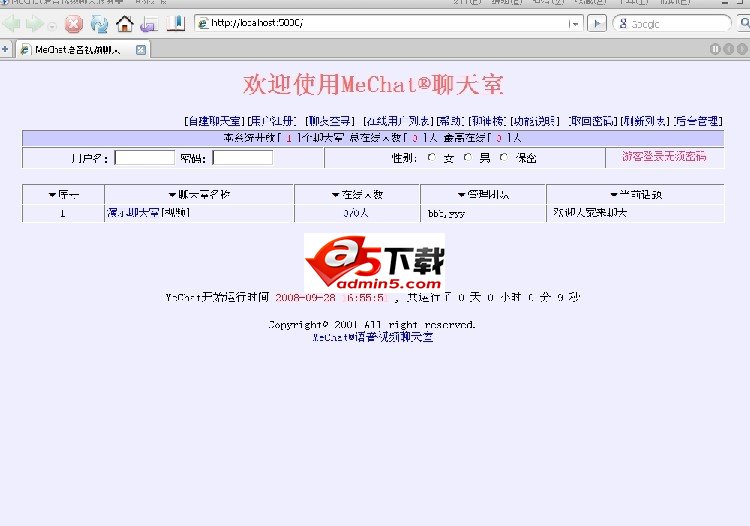Screen dimensions: 750x526
Task: Sort by 当前话题 column header
Action: 636,195
